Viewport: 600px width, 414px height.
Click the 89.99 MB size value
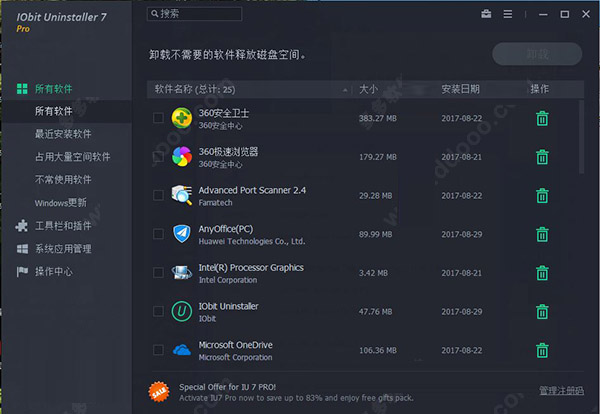pyautogui.click(x=375, y=235)
